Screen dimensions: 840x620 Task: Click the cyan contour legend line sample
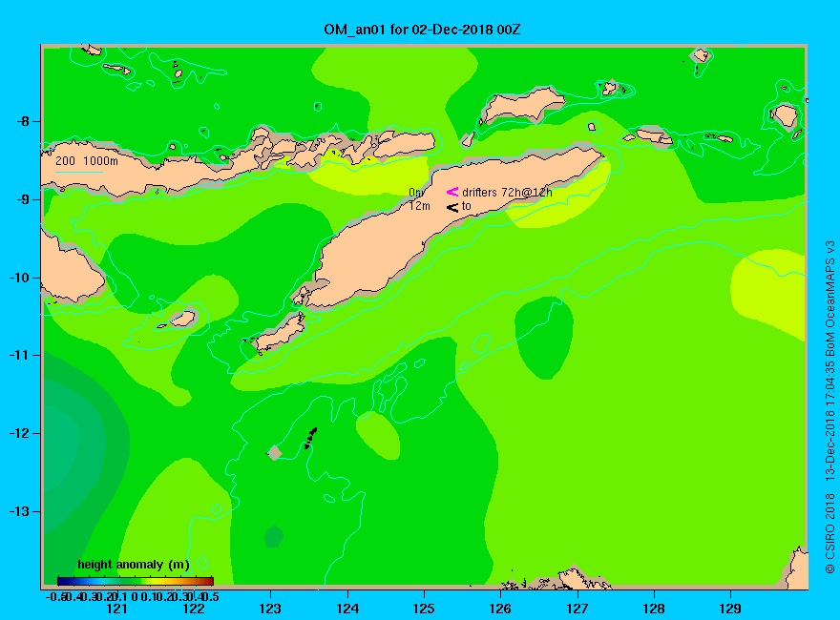click(78, 172)
